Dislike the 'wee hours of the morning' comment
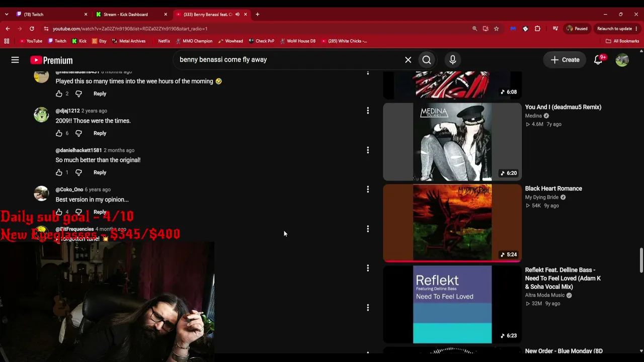 (x=78, y=94)
